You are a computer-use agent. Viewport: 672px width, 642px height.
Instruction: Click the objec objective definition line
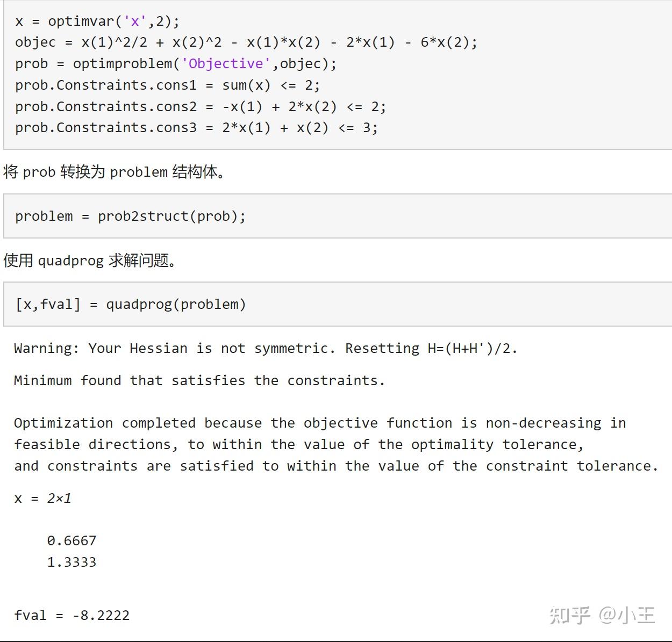coord(246,42)
